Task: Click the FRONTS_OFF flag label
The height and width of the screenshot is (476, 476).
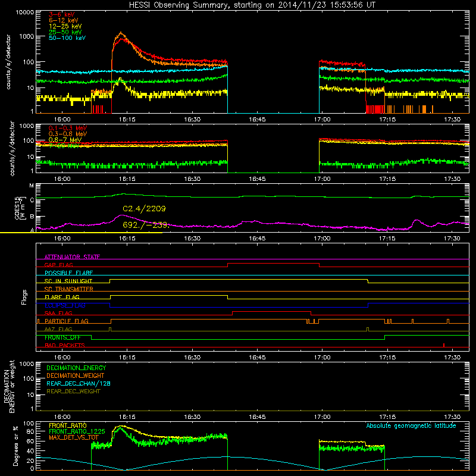Action: click(x=62, y=337)
